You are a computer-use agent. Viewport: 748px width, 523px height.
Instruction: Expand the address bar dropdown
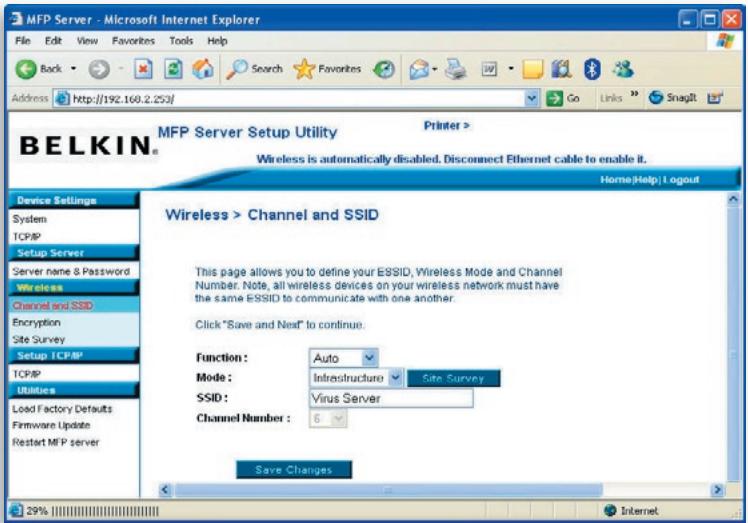click(x=531, y=99)
